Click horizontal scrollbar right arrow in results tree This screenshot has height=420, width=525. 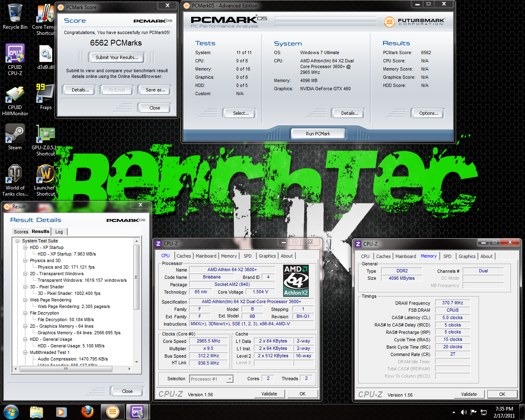click(x=129, y=369)
